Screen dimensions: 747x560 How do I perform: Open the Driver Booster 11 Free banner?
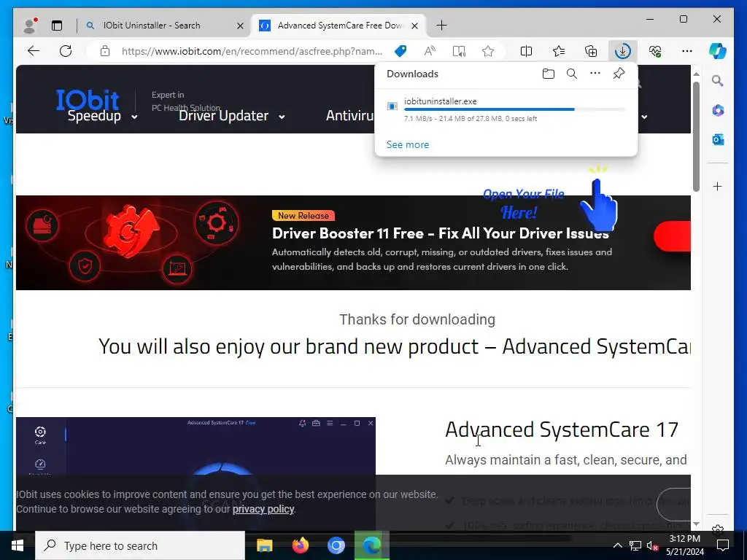point(353,243)
